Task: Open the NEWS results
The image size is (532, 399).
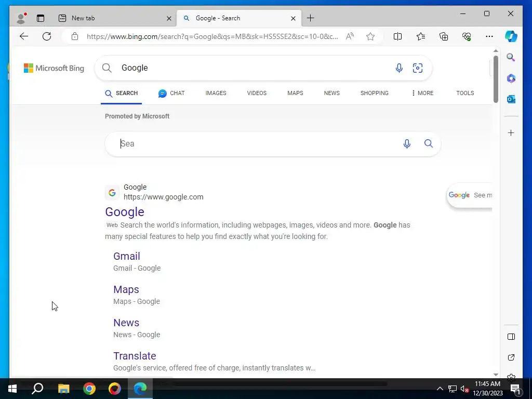Action: tap(332, 93)
